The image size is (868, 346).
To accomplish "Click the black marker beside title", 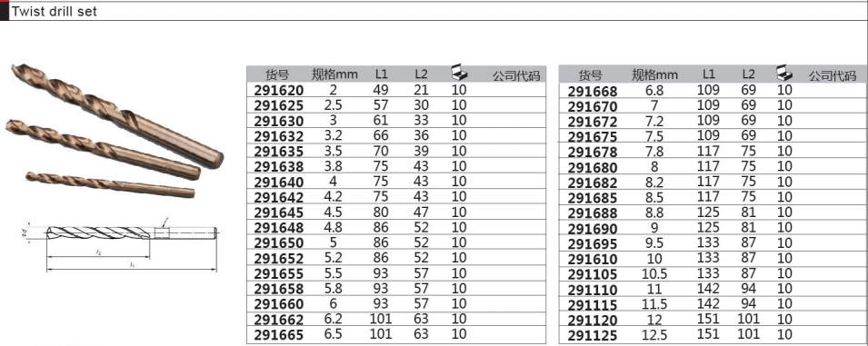I will pos(5,12).
